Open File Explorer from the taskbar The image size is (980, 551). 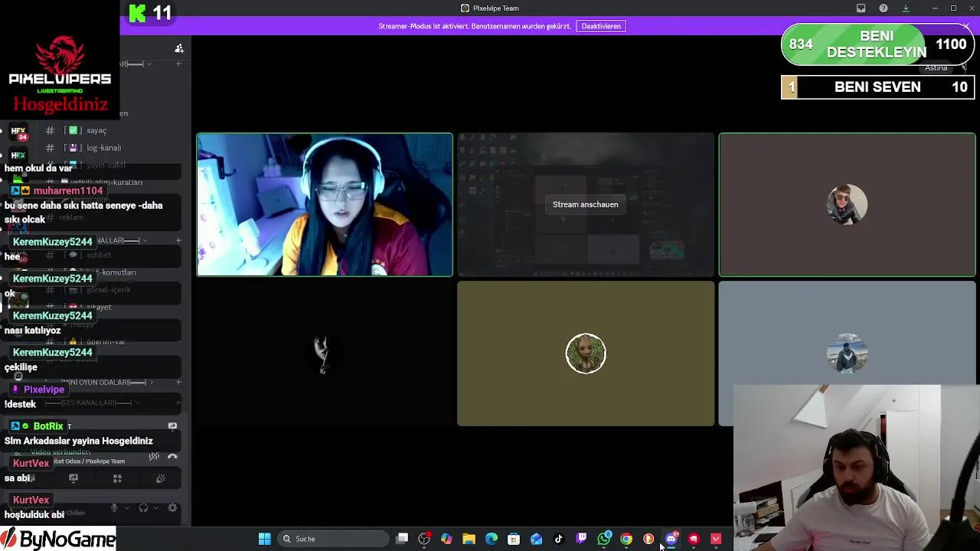coord(469,539)
